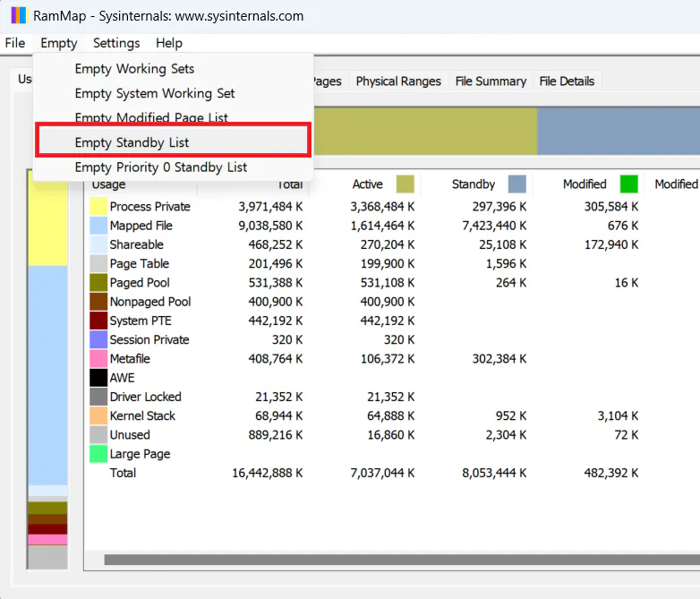
Task: Select the Large Page row label
Action: [141, 454]
